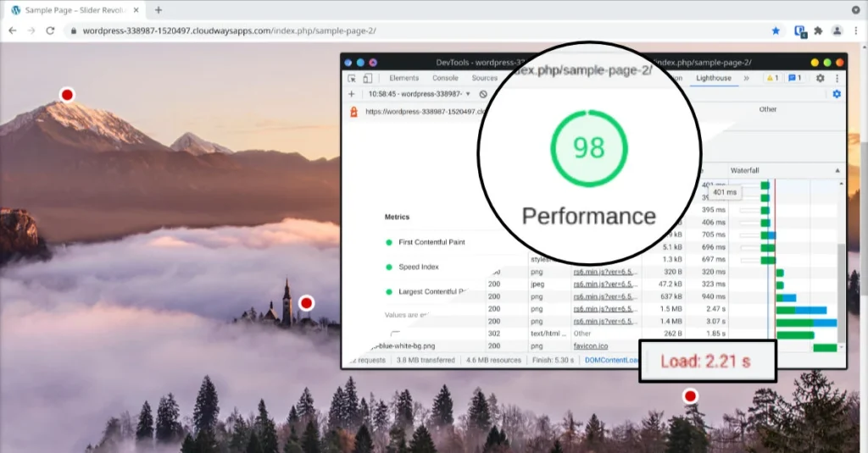This screenshot has width=868, height=453.
Task: Click the clear all reports icon
Action: [x=483, y=94]
